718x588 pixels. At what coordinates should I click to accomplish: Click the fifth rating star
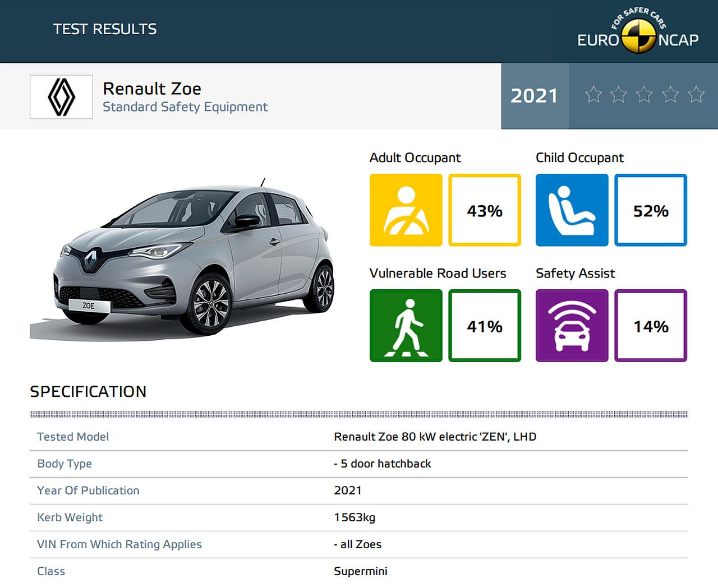696,94
